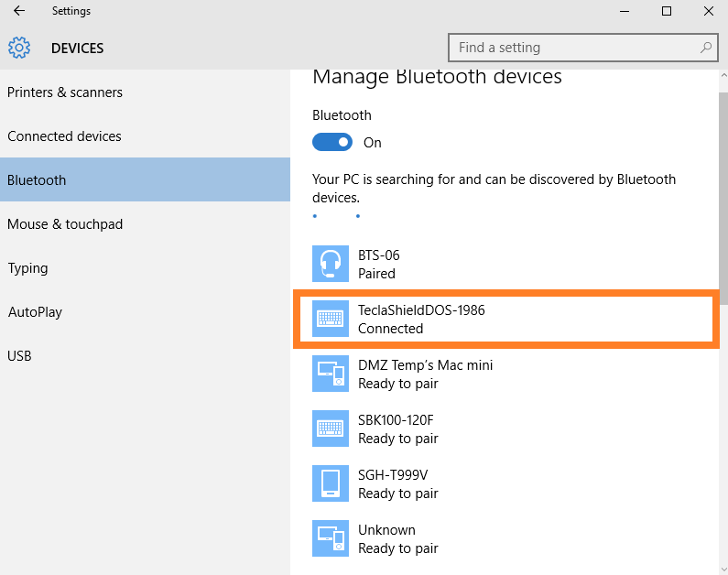728x575 pixels.
Task: Click the DMZ Temp's Mac mini computer icon
Action: [x=330, y=374]
